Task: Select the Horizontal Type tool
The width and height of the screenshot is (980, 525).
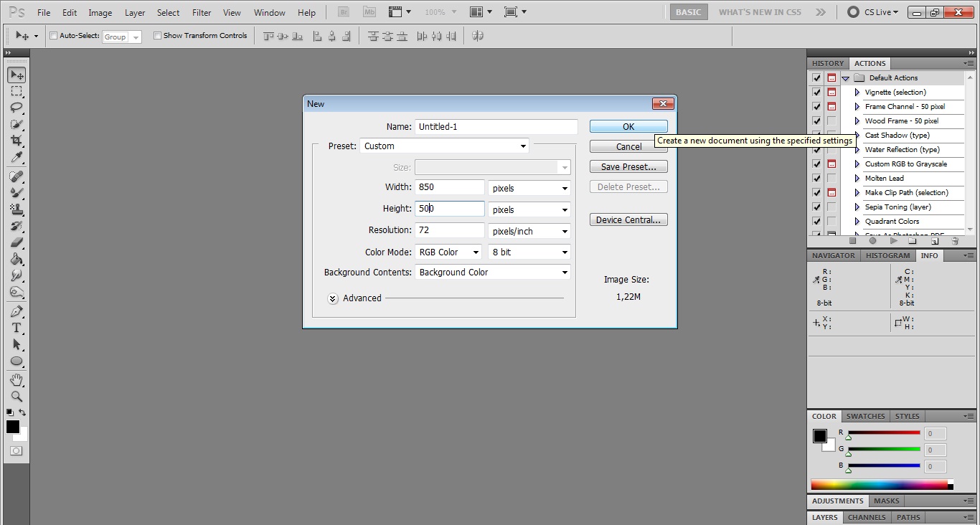Action: 16,328
